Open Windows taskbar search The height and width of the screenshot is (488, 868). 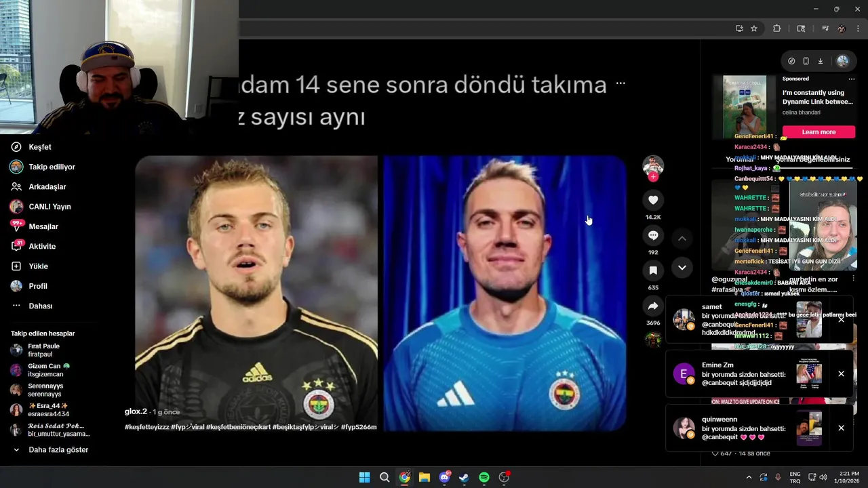click(x=384, y=477)
